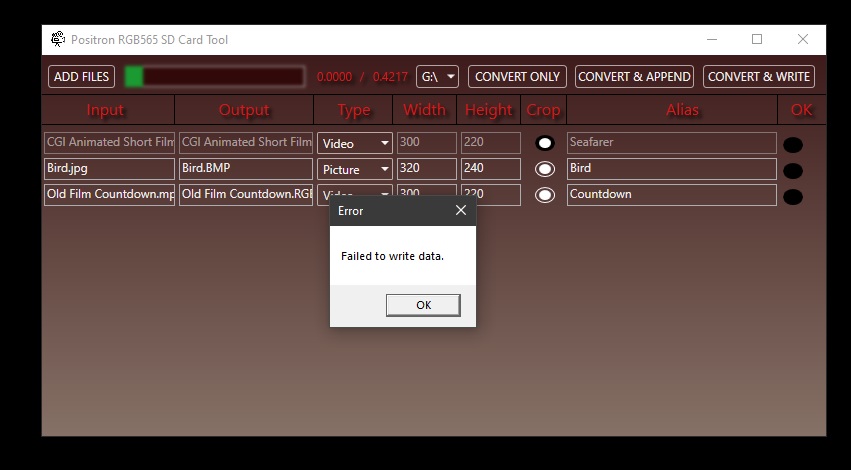The width and height of the screenshot is (851, 470).
Task: Minimize the Positron SD Card Tool window
Action: coord(711,40)
